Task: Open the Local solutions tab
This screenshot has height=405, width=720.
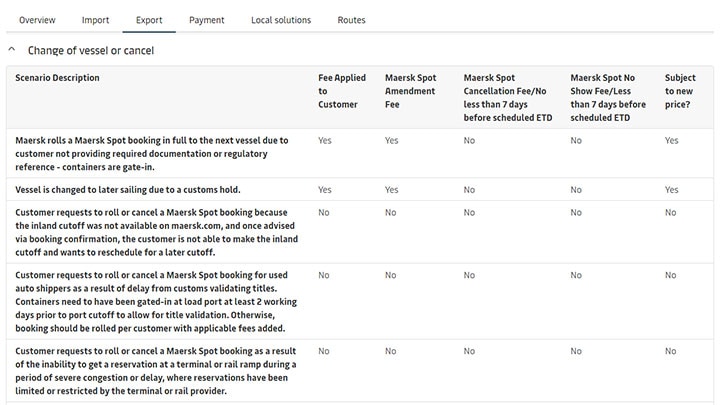Action: tap(281, 20)
